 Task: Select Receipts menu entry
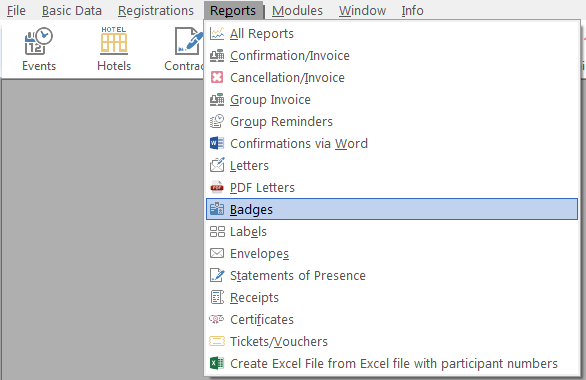point(392,297)
